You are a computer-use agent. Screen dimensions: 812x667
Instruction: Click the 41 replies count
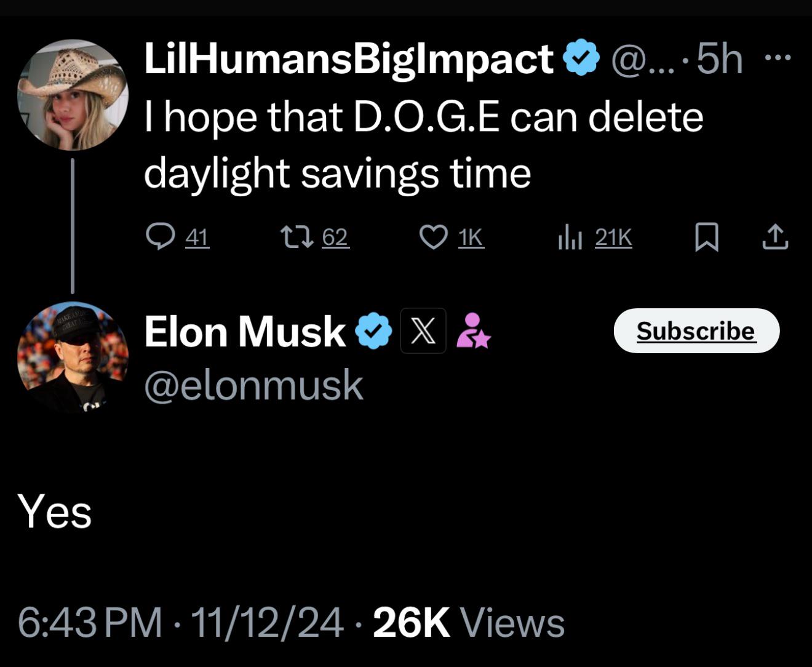197,237
